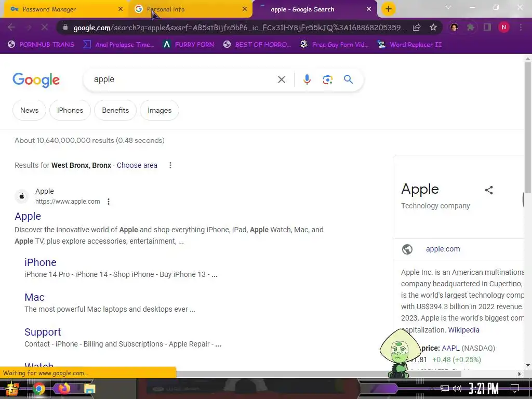Switch to the Personal info tab

190,9
